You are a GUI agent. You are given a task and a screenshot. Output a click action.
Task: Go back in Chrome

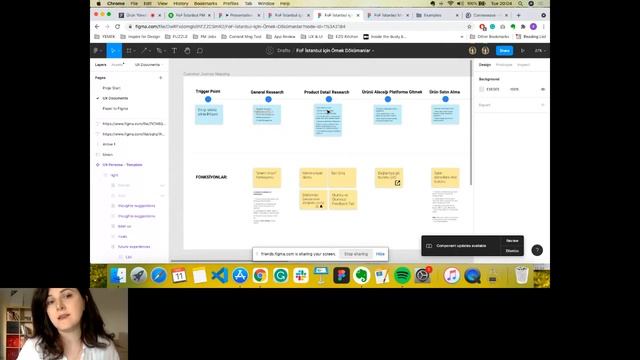click(x=97, y=27)
